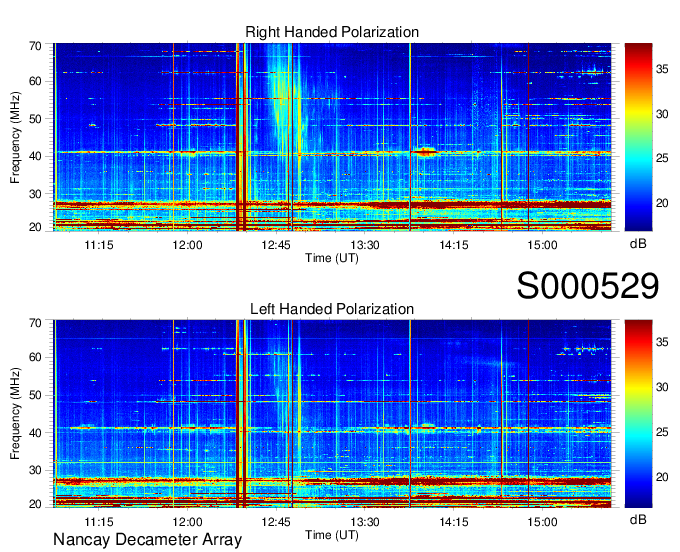Click the lower plot's Frequency (MHz) axis label
This screenshot has width=680, height=552.
coord(15,414)
